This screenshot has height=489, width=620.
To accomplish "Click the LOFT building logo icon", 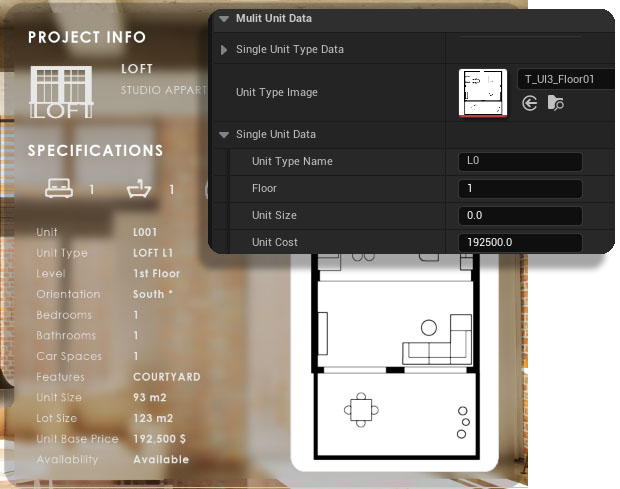I will 62,92.
